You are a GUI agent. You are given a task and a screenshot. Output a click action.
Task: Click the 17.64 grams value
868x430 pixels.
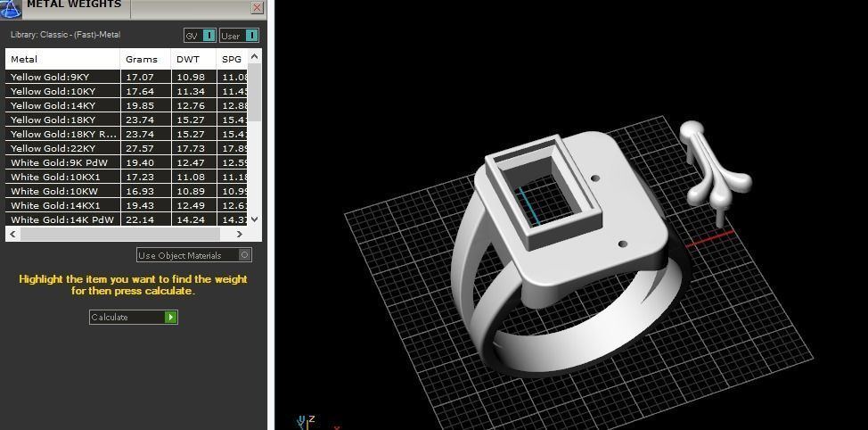(140, 91)
